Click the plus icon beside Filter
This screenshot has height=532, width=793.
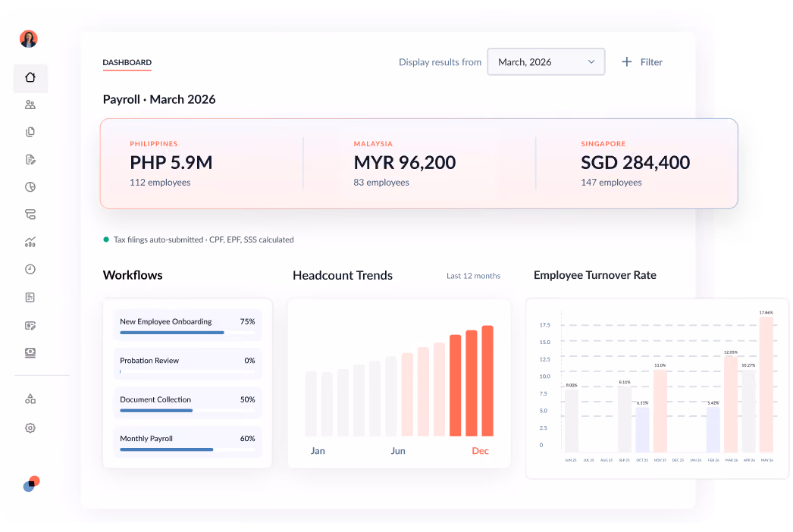click(x=627, y=61)
